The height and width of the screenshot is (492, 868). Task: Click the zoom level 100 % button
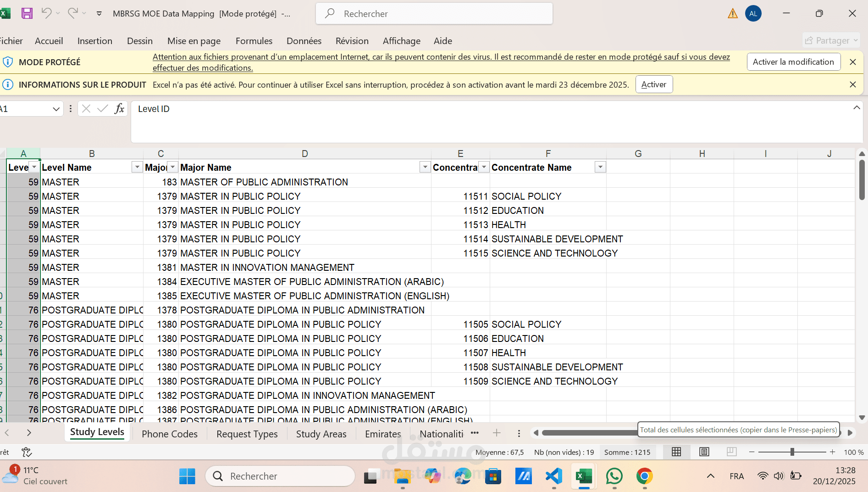[853, 452]
